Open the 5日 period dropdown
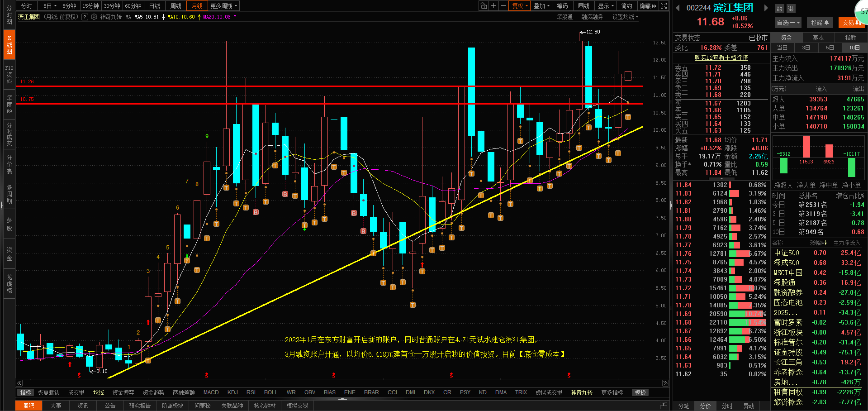 [50, 6]
